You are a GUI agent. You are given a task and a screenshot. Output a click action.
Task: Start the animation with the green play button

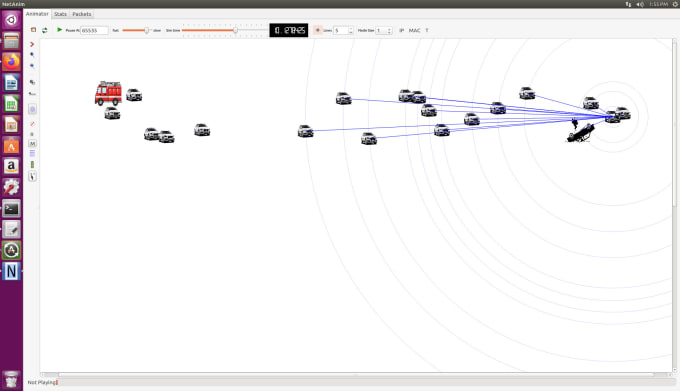coord(59,29)
